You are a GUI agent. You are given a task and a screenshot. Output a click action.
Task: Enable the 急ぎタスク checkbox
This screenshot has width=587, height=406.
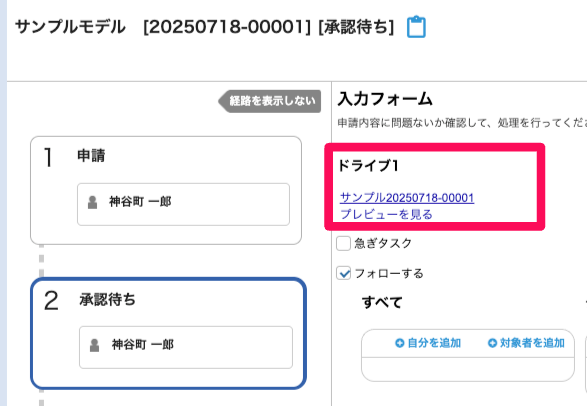click(x=343, y=243)
